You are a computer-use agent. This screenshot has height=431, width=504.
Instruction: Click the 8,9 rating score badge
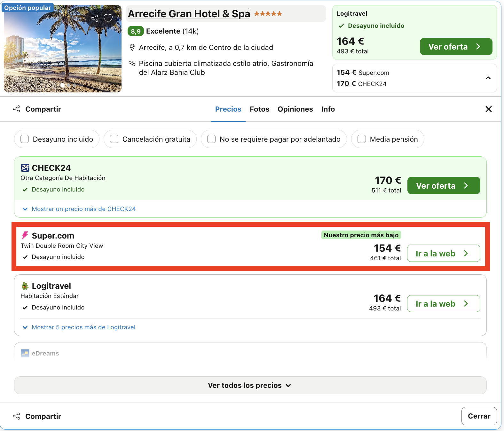(136, 31)
